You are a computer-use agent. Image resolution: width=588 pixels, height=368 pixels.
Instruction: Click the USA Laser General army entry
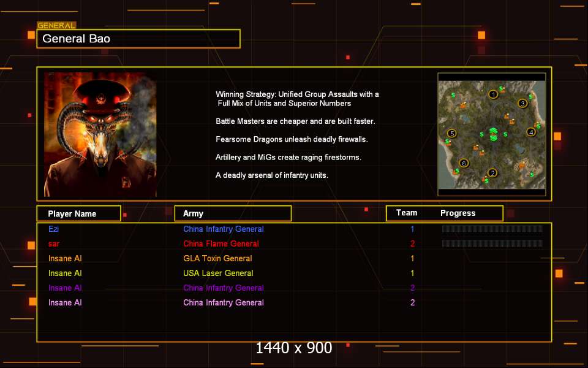218,273
